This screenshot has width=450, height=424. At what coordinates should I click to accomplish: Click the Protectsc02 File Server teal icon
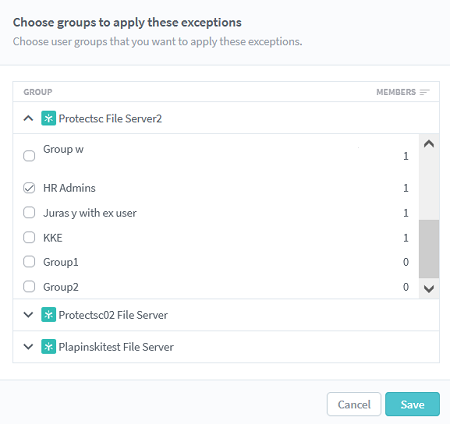[x=48, y=315]
